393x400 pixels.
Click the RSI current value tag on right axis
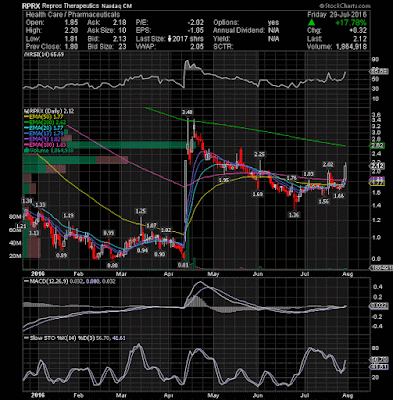[380, 71]
